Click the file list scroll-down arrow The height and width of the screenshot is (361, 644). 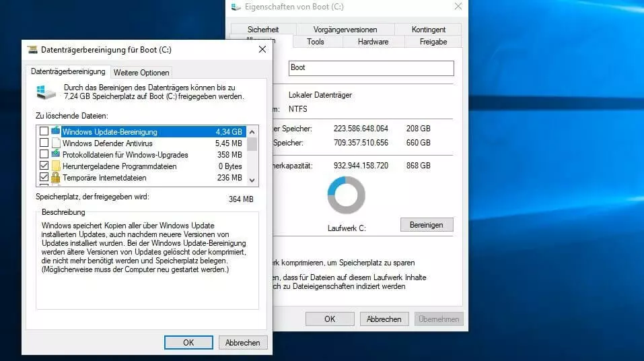252,180
